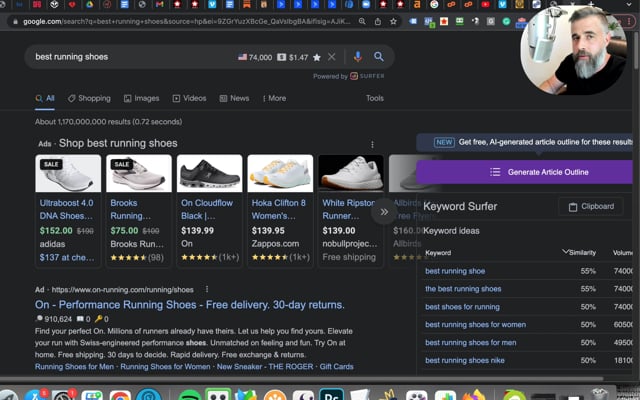The height and width of the screenshot is (400, 640).
Task: Open the share icon in address bar
Action: point(378,21)
